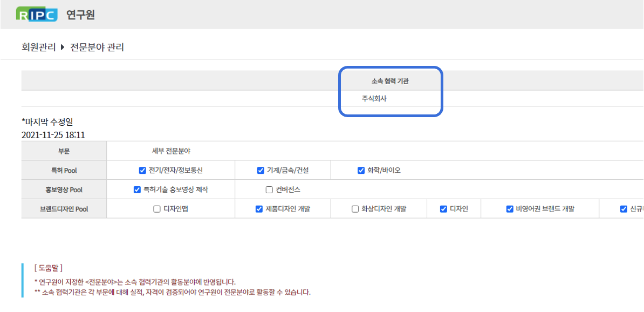Uncheck 특허기술 홍보영상 제작

(x=137, y=189)
